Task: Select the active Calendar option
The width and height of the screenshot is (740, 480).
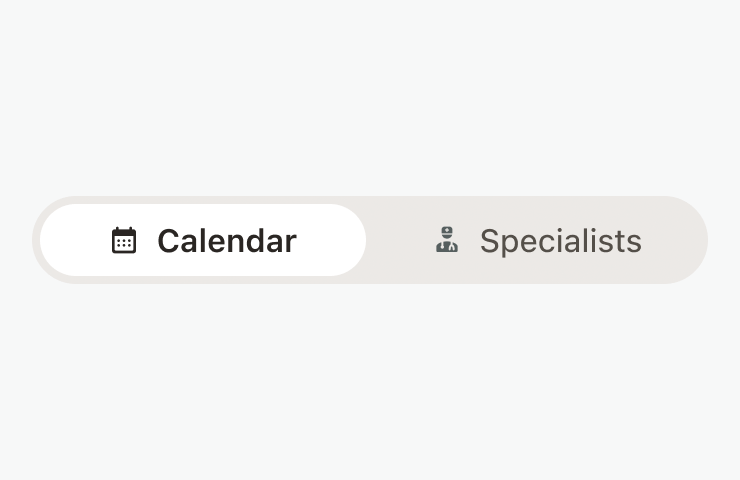Action: [203, 240]
